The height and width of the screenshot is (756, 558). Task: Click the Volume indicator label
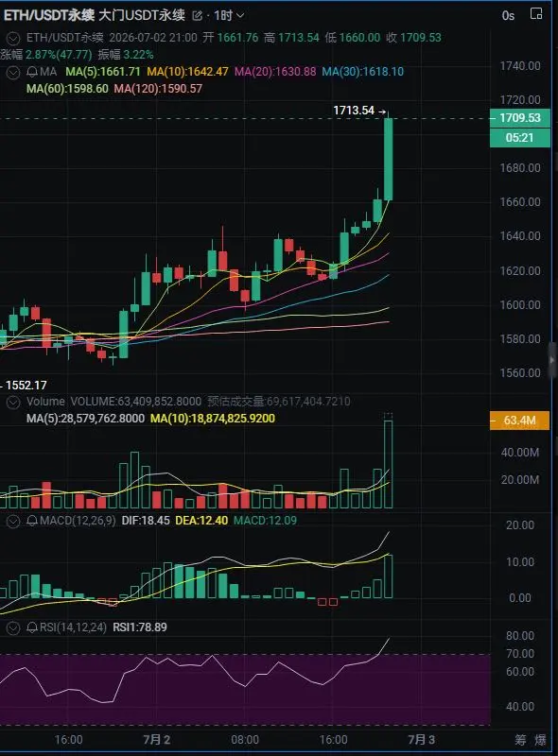(x=45, y=402)
